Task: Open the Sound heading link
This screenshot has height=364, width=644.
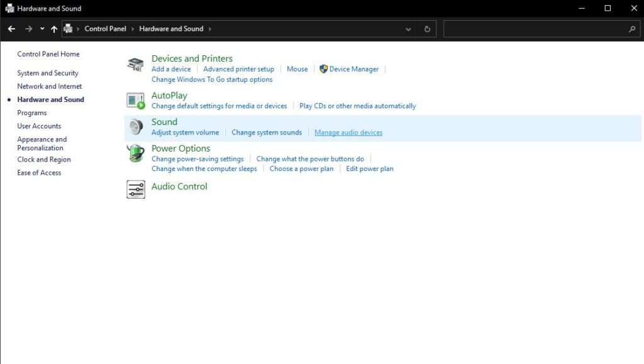Action: coord(164,122)
